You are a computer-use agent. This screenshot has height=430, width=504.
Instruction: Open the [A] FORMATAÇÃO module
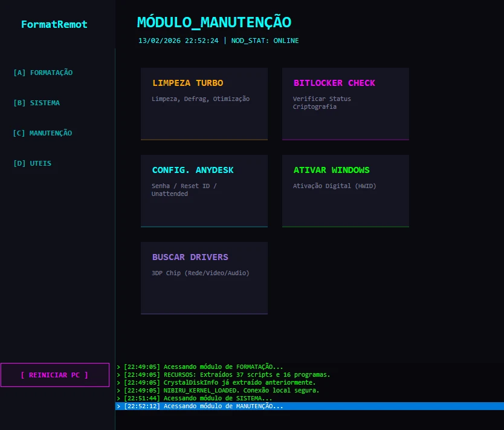click(43, 73)
